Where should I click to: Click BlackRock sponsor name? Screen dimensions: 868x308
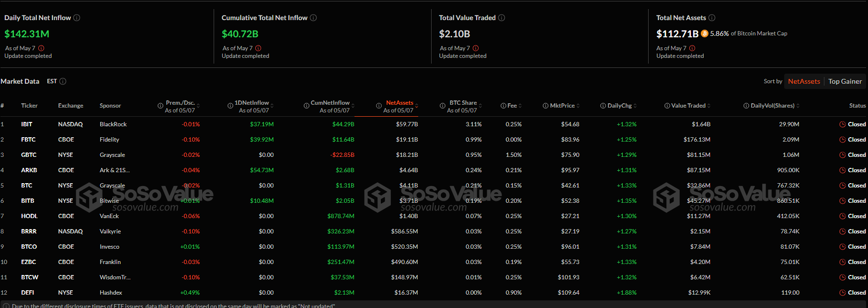point(113,124)
